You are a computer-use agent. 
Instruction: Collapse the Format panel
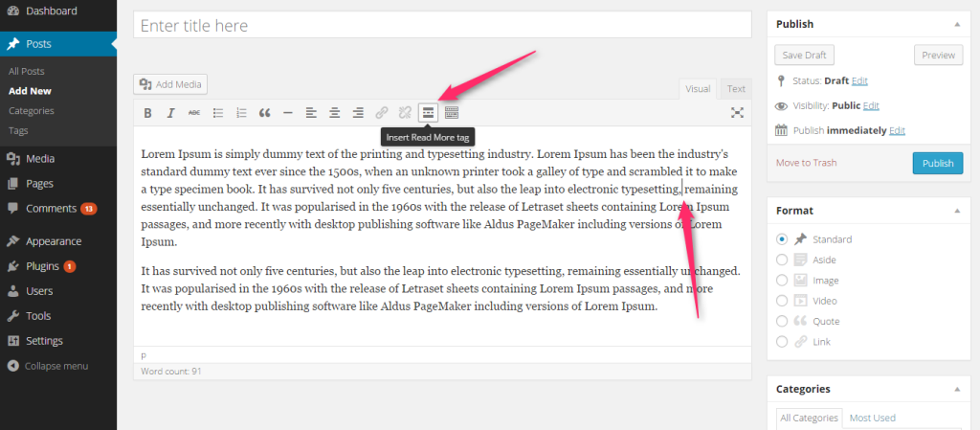957,212
